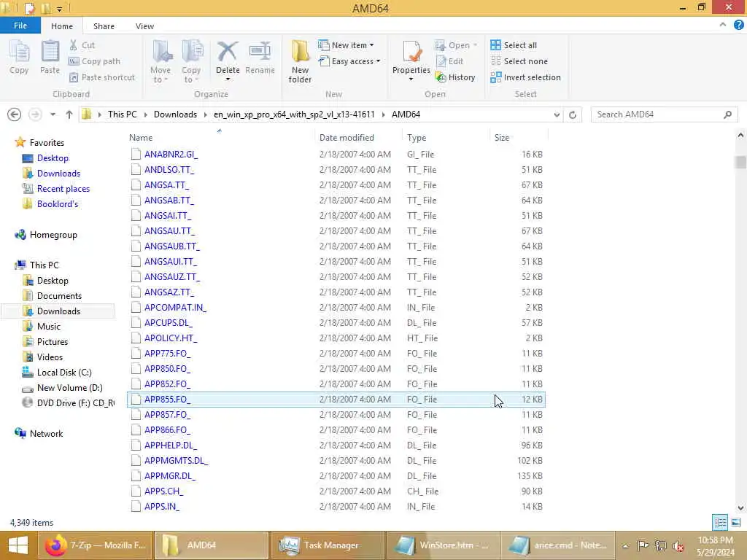Switch to the View ribbon tab
This screenshot has width=747, height=560.
(x=144, y=26)
